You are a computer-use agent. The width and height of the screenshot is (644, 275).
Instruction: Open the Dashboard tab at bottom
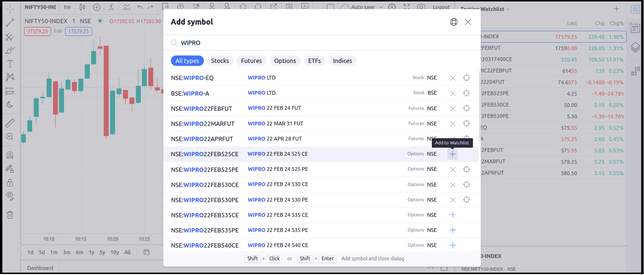(40, 268)
